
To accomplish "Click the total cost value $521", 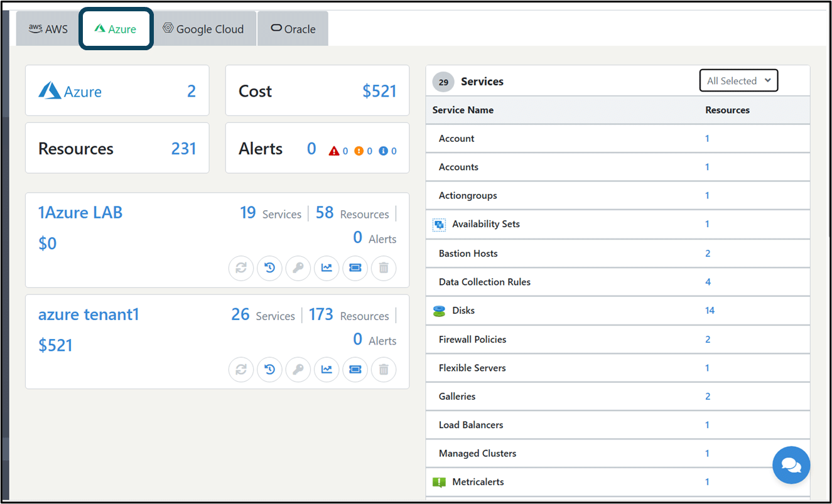I will [379, 91].
